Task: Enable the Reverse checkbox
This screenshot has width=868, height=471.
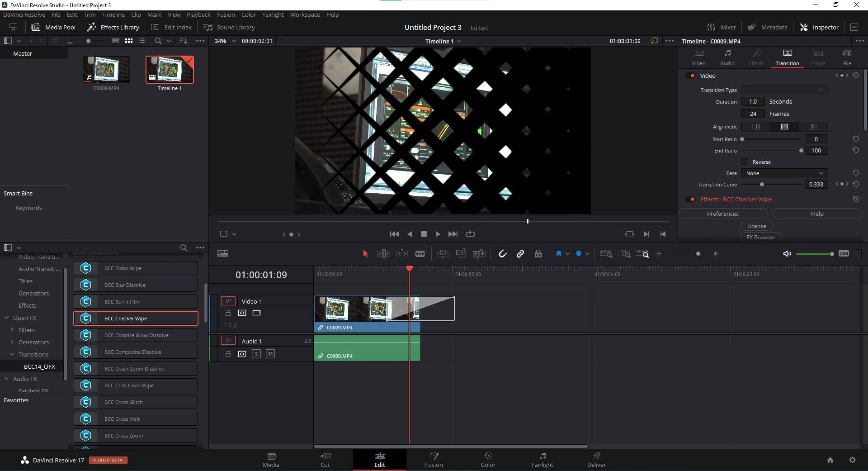Action: coord(745,162)
